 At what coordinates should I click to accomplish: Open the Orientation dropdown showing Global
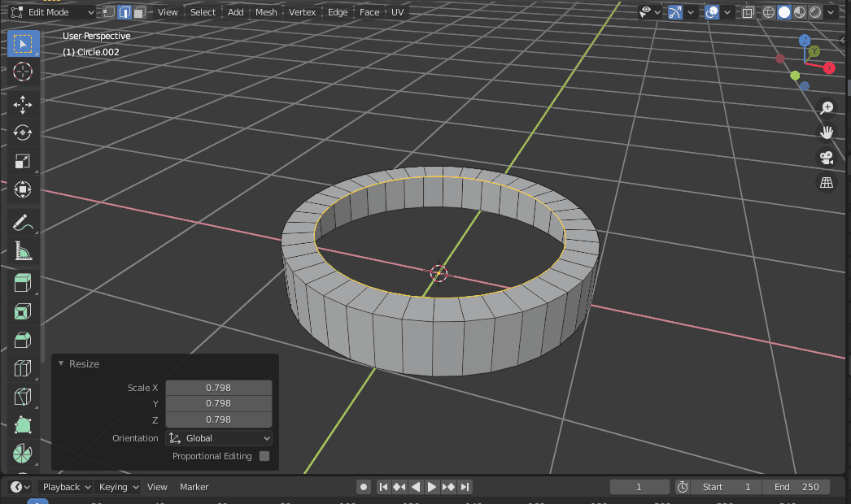pyautogui.click(x=218, y=438)
